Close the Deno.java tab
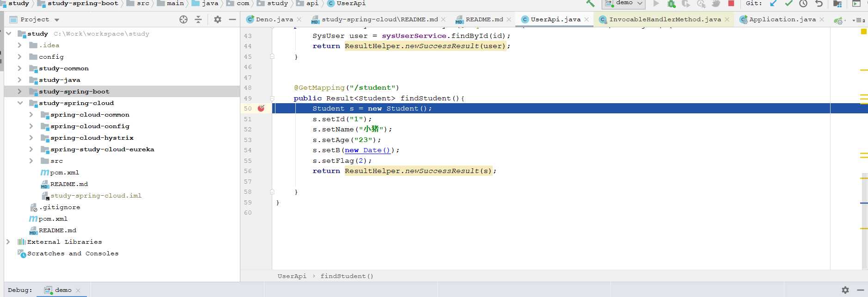 299,19
